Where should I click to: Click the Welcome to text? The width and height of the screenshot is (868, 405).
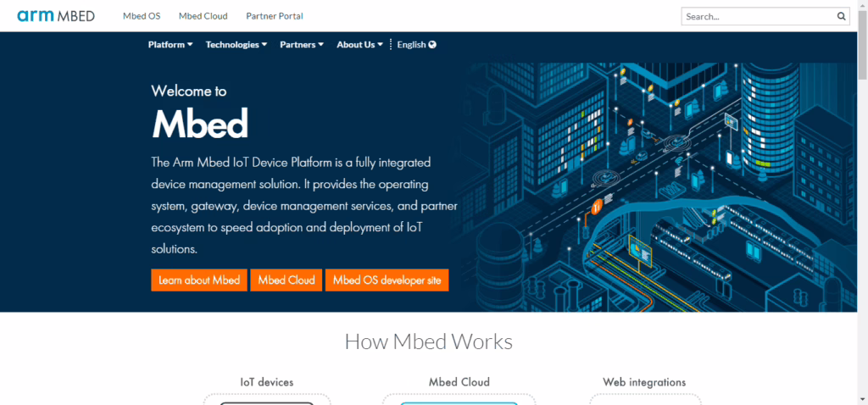pos(189,91)
